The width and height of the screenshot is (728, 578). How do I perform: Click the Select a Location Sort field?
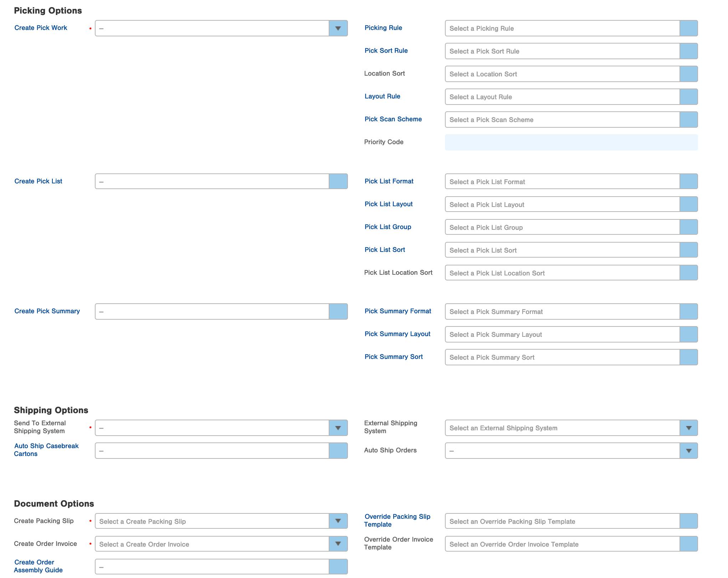click(562, 74)
